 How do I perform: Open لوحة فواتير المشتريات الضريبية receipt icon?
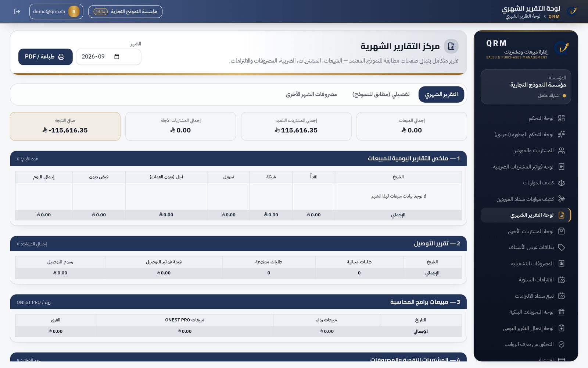tap(561, 167)
